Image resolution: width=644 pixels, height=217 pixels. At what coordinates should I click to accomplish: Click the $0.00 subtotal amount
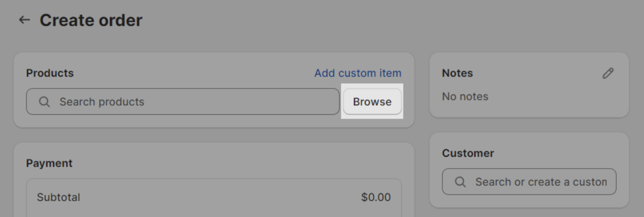pyautogui.click(x=375, y=197)
